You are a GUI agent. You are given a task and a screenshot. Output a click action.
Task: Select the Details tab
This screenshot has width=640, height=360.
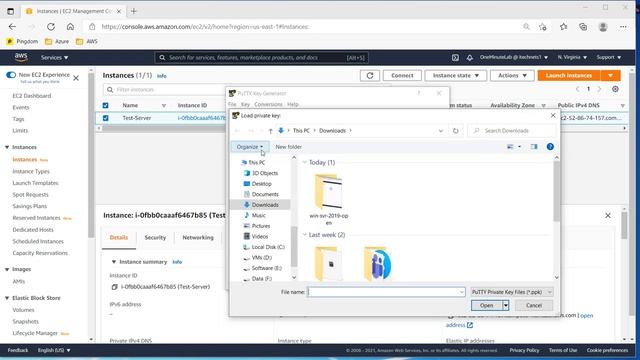tap(119, 238)
